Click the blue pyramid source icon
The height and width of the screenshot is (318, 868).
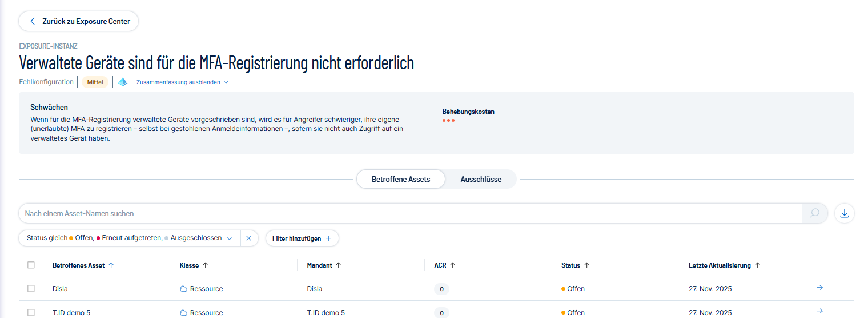pyautogui.click(x=123, y=82)
